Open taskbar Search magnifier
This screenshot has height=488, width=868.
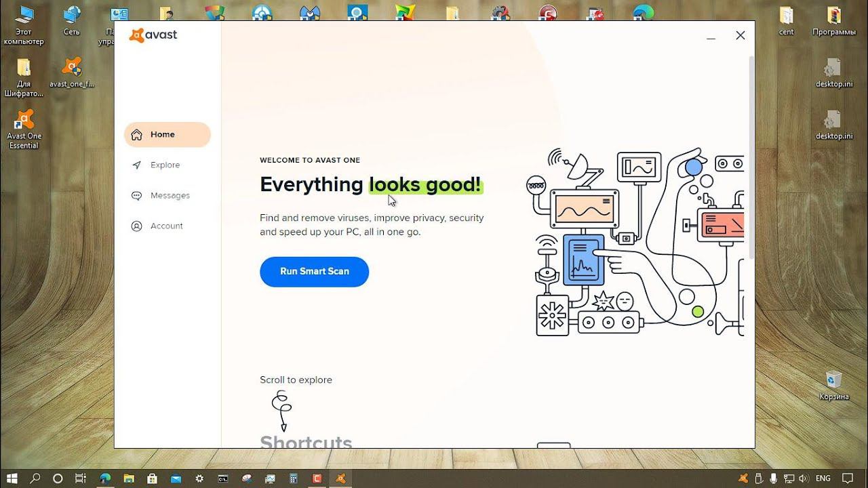[35, 479]
